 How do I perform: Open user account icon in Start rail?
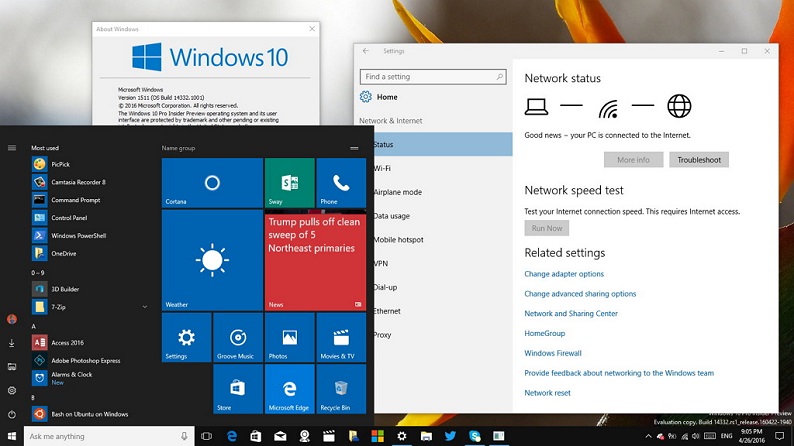pos(12,319)
